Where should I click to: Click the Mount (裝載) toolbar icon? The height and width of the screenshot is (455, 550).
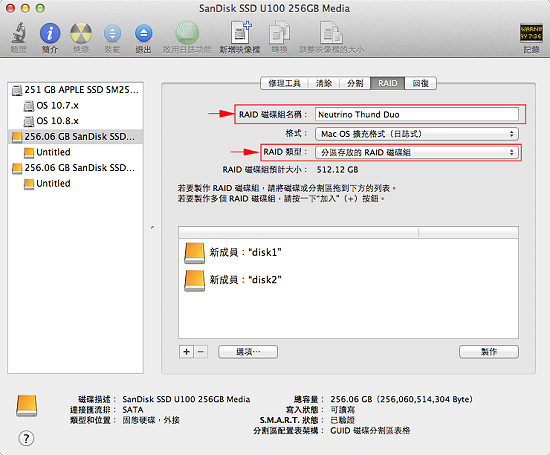pos(112,34)
